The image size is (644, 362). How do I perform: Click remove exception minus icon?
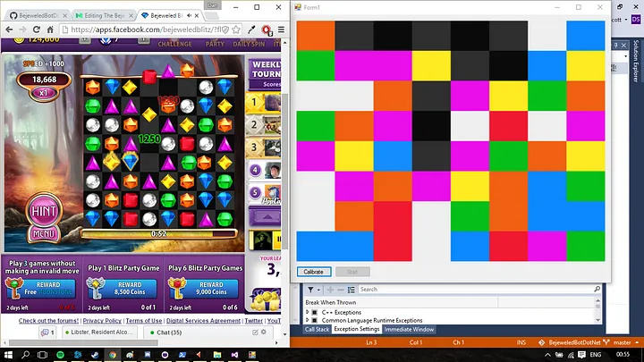pyautogui.click(x=341, y=290)
